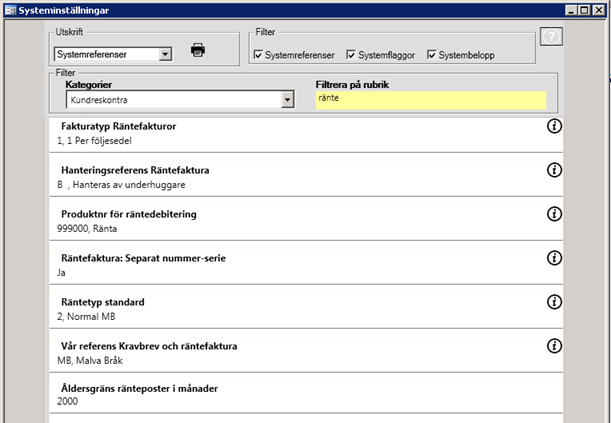Show info for Vår referens Kravbrev
Viewport: 611px width, 423px height.
(556, 346)
